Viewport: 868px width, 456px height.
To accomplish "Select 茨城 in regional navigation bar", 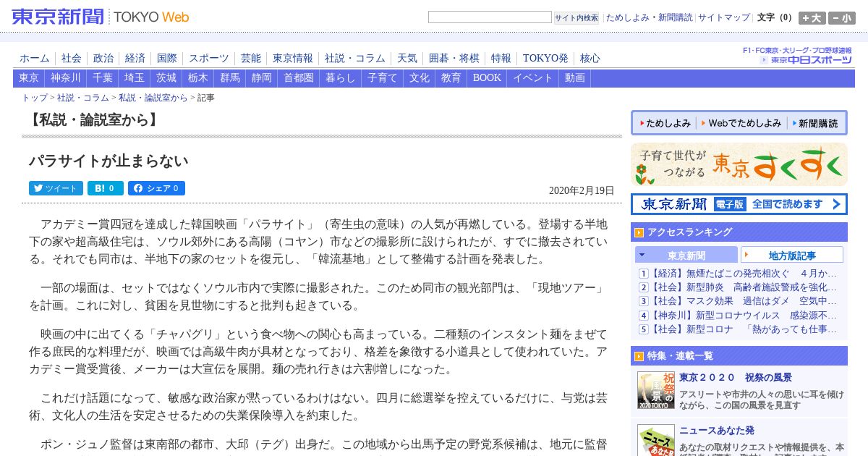I will (166, 78).
